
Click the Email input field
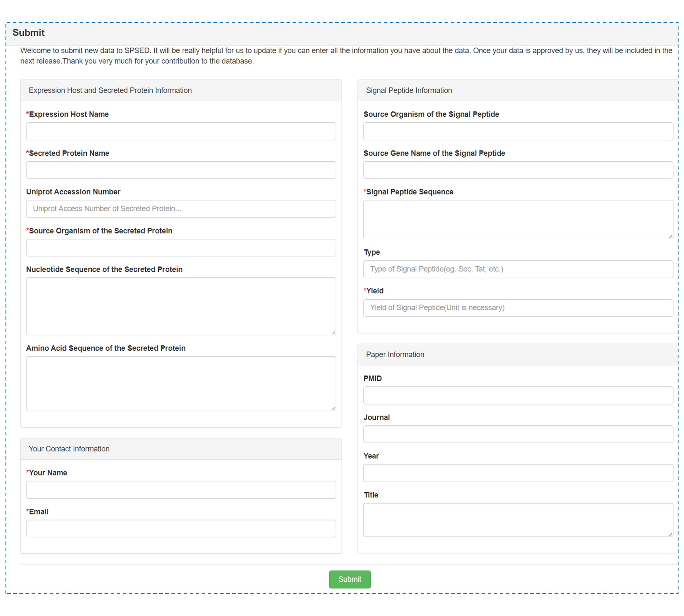pos(181,529)
